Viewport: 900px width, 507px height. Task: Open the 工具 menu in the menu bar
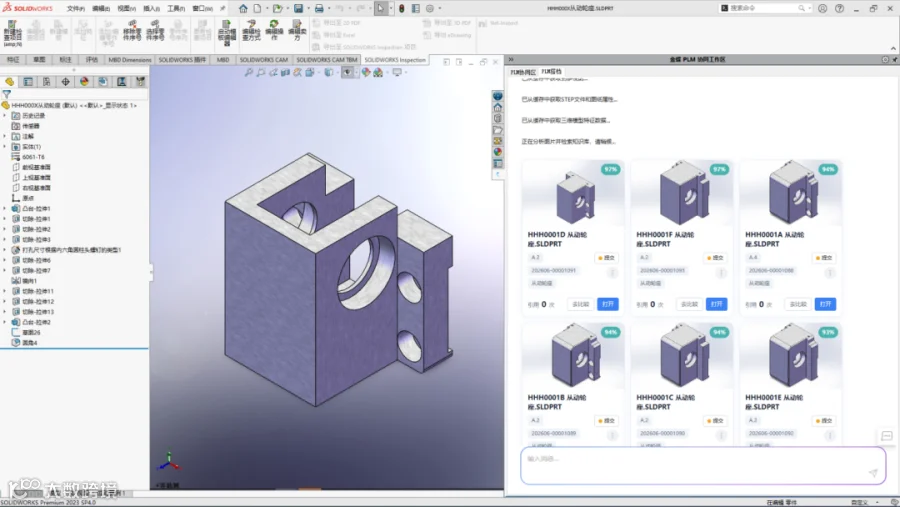(x=176, y=9)
